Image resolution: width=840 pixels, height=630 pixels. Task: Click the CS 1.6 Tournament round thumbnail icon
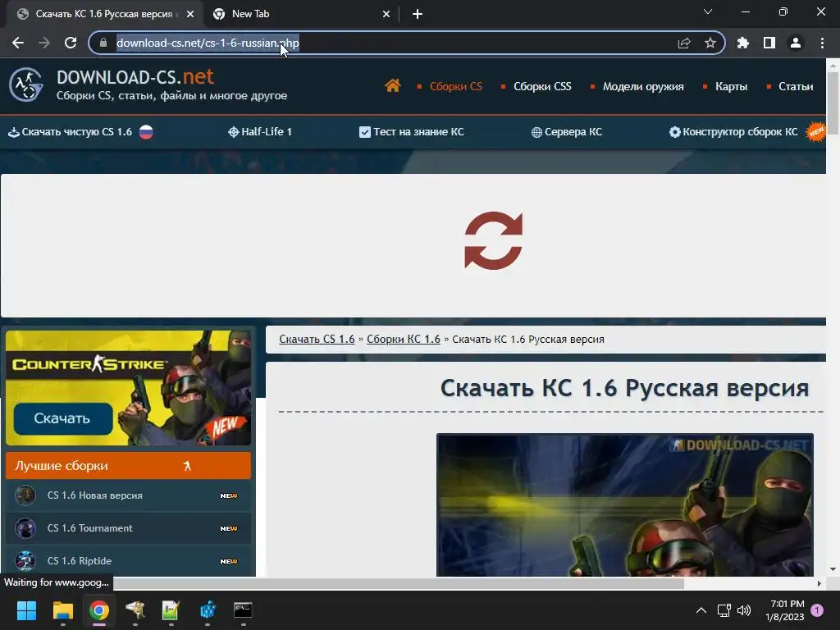point(25,528)
